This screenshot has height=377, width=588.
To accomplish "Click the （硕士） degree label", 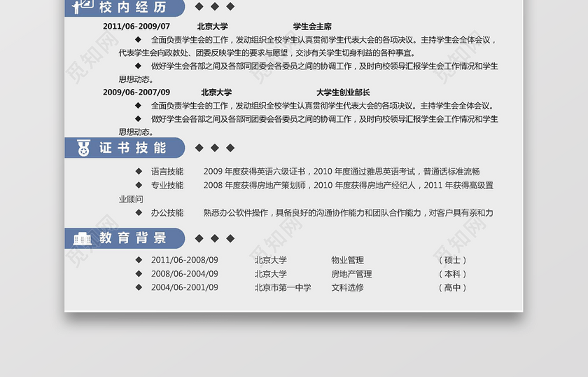I will pyautogui.click(x=452, y=260).
